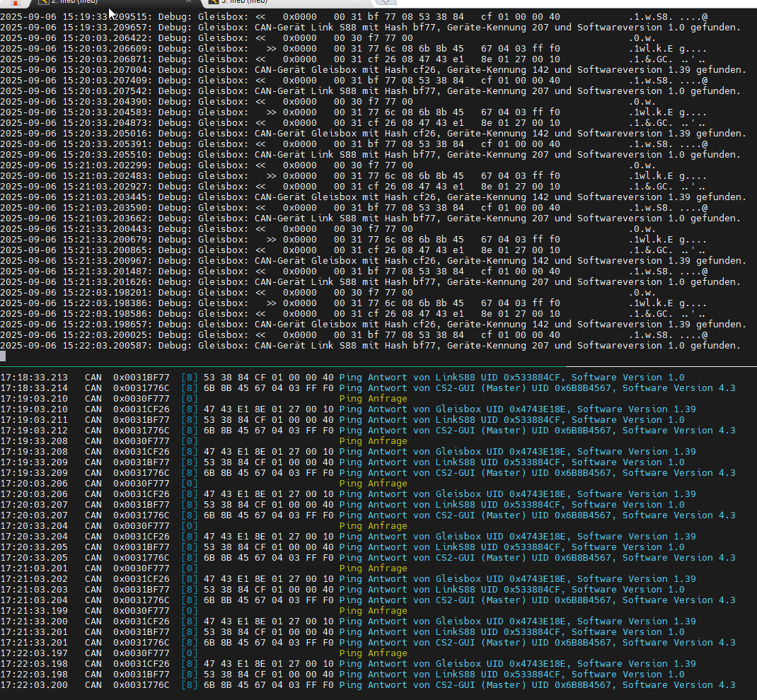Click the Link S88 message at 15:22:03.200587
The image size is (757, 700).
tap(497, 346)
